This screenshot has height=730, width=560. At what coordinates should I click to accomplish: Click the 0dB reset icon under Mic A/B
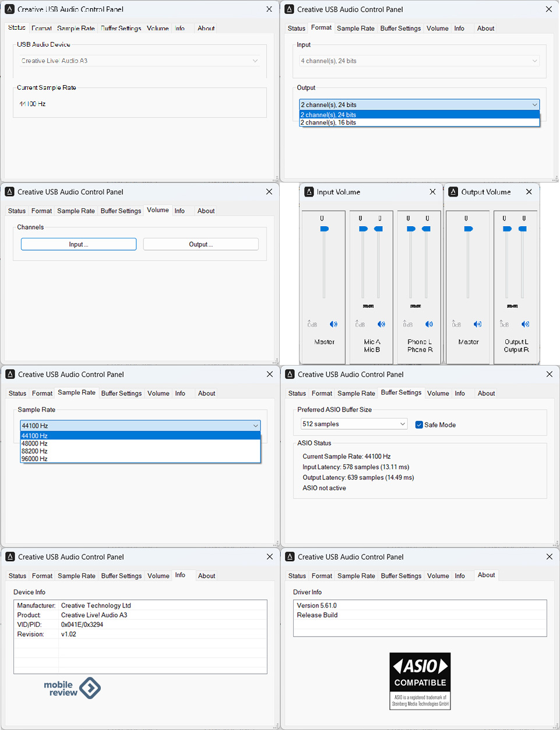point(360,324)
